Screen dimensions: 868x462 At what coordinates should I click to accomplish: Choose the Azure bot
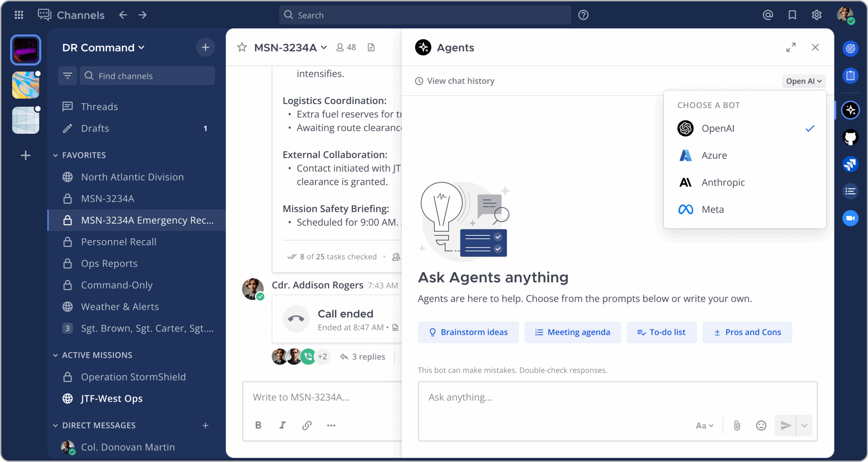[x=745, y=155]
